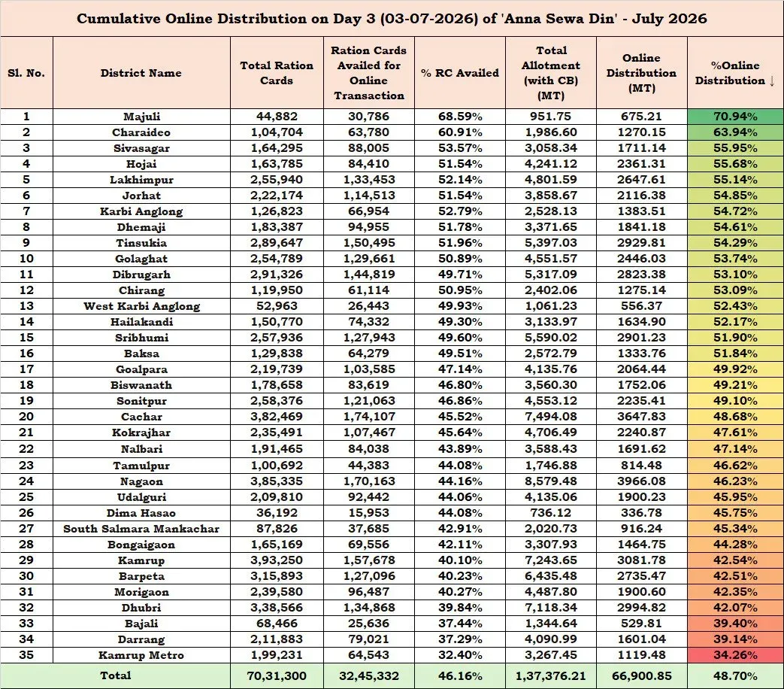Select the % RC Availed column header
The width and height of the screenshot is (784, 689).
pos(460,72)
